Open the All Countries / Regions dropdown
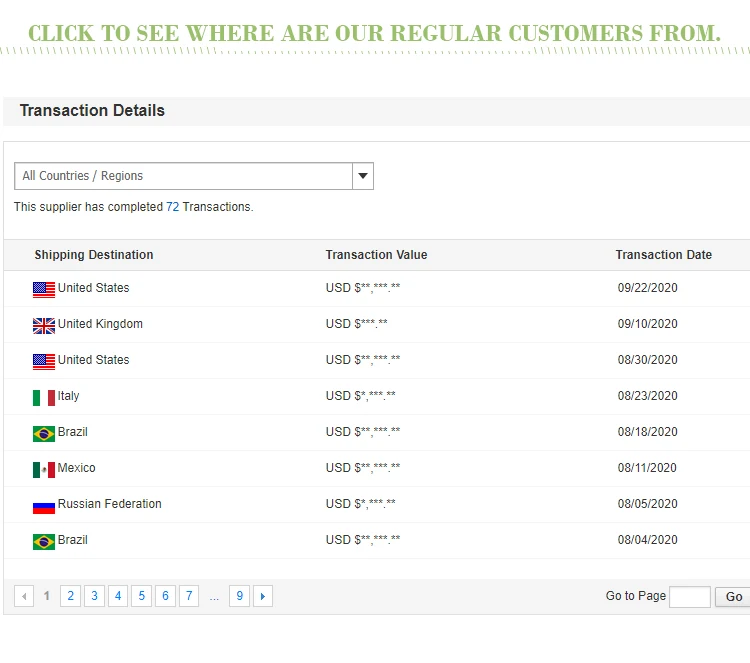The width and height of the screenshot is (750, 663). point(183,176)
